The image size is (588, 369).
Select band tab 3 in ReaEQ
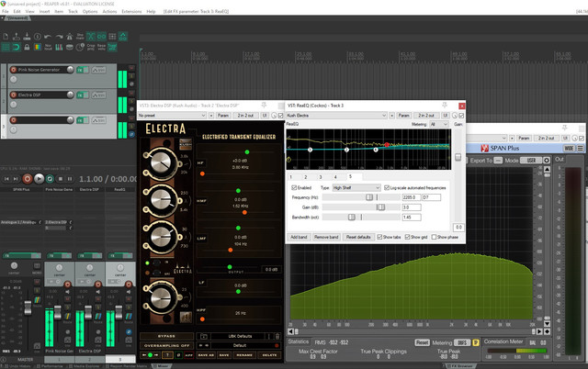321,177
